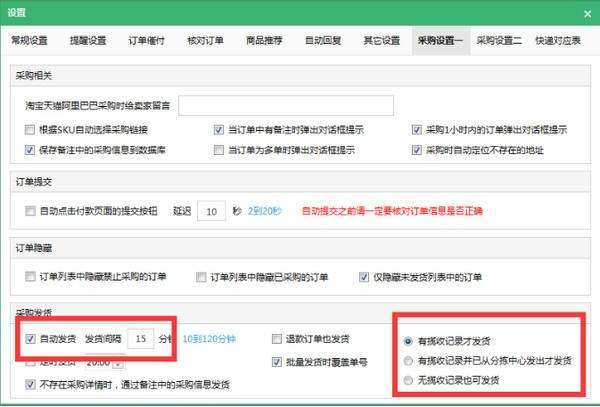Toggle 采购时自动定位不存在的地址 checkbox
The height and width of the screenshot is (407, 600).
[417, 150]
